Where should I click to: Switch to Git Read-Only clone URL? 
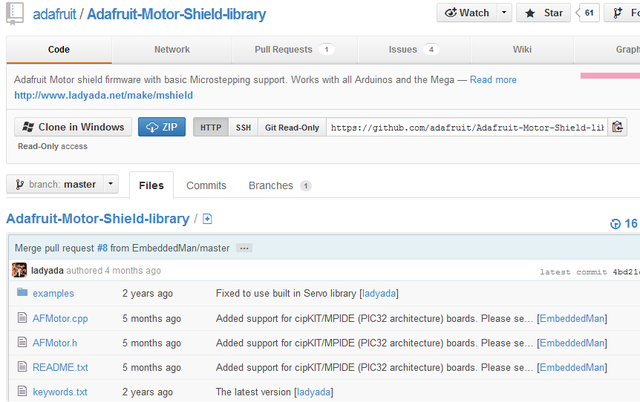291,128
